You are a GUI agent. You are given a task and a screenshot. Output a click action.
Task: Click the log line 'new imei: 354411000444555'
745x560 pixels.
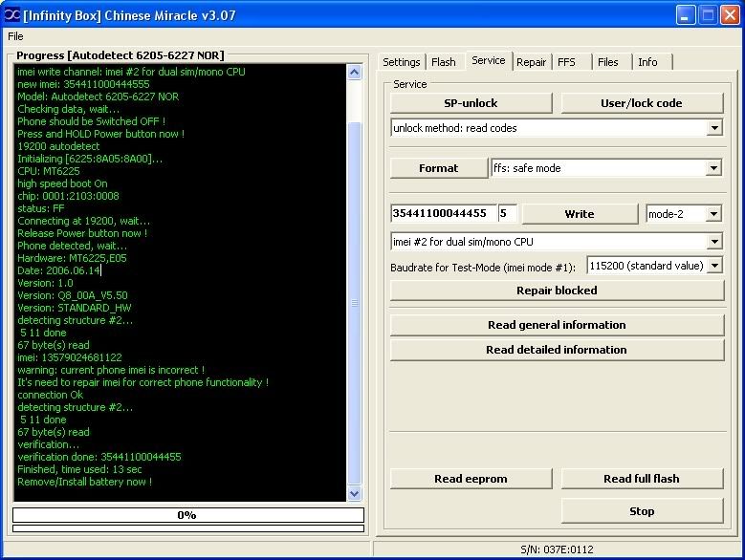click(x=83, y=84)
